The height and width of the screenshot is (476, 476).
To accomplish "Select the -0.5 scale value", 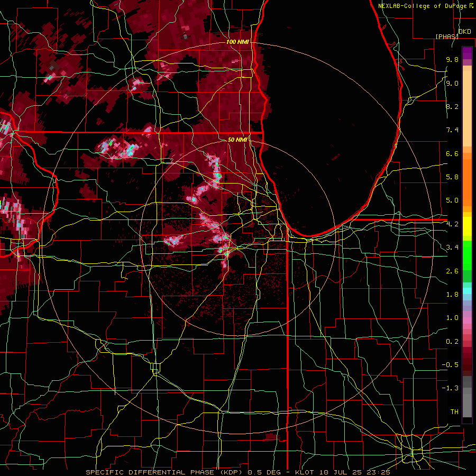I will [x=450, y=365].
